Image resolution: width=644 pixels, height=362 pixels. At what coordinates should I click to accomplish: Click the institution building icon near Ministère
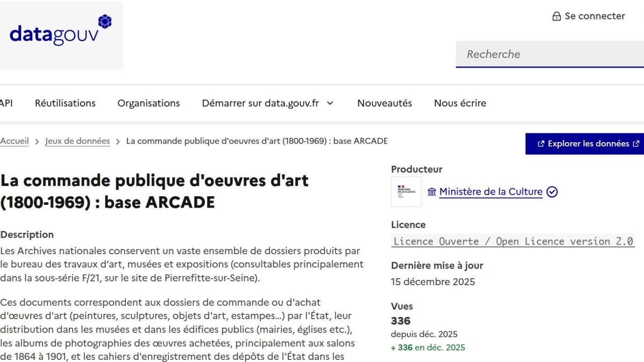[431, 192]
